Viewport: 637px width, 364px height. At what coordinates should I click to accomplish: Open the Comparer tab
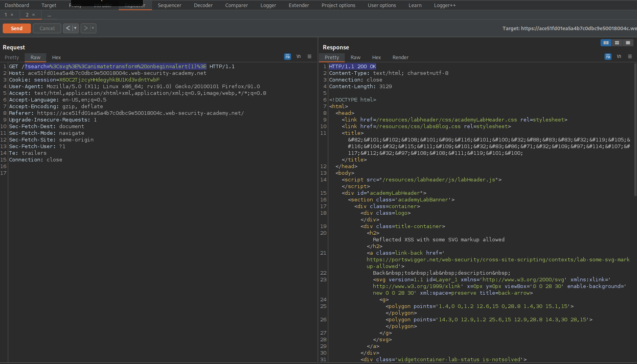click(x=237, y=5)
